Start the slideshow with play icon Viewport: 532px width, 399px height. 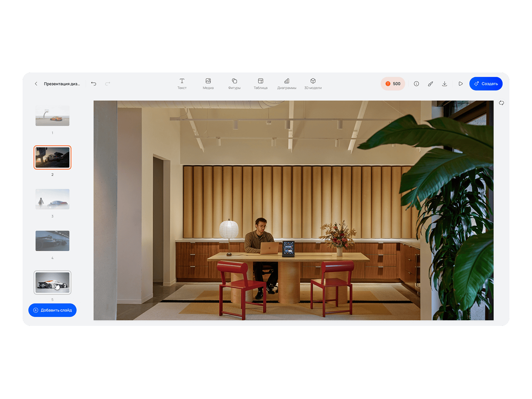tap(461, 84)
